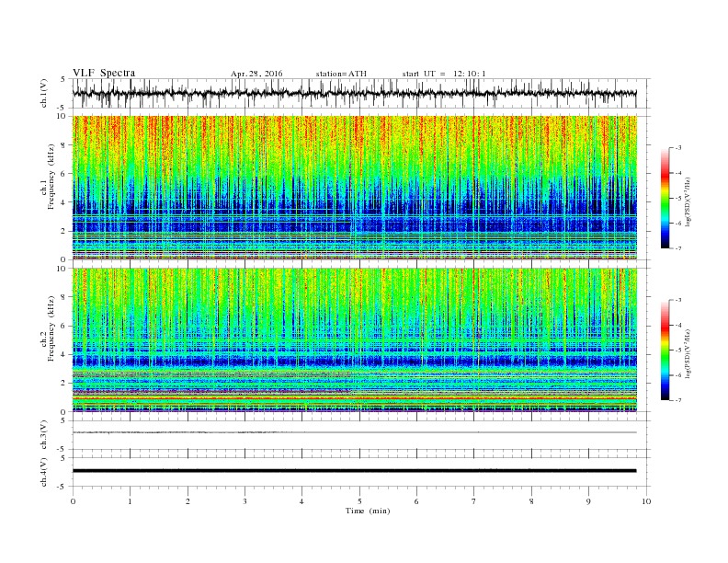Click the time axis tick label "7"

click(474, 501)
